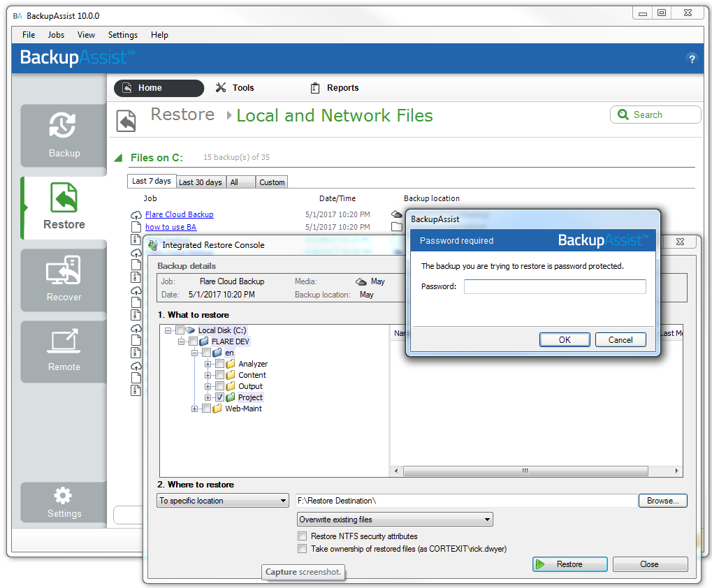Click the green Project folder icon
This screenshot has width=712, height=588.
tap(231, 397)
